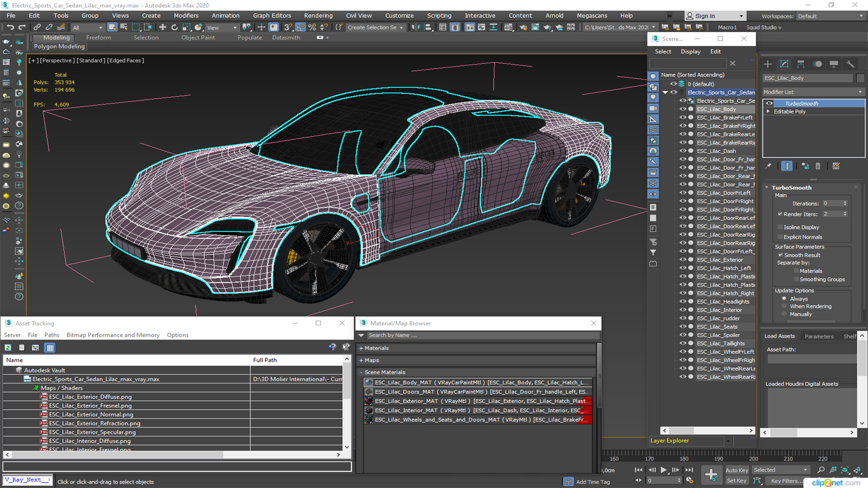868x488 pixels.
Task: Expand the Materials group in Material Browser
Action: point(361,348)
